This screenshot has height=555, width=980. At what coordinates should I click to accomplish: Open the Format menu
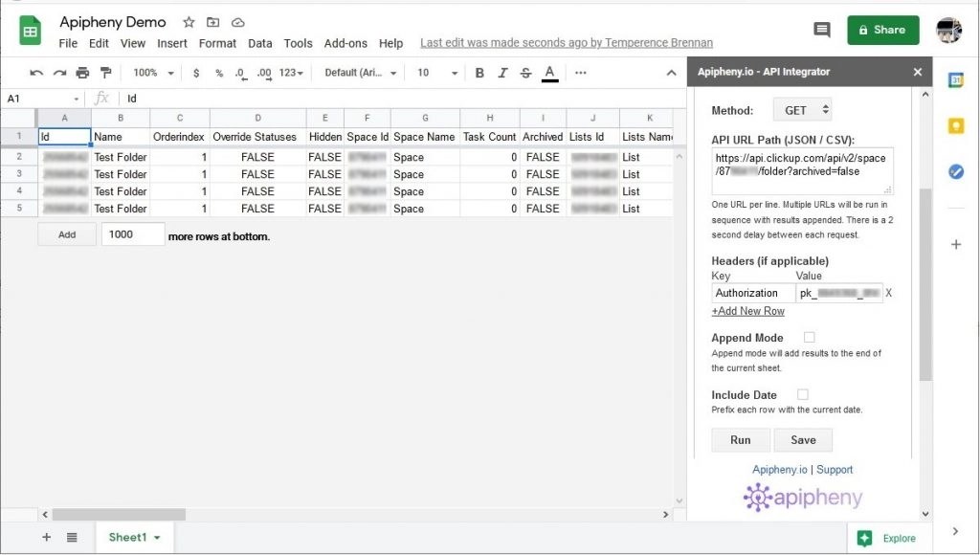pos(217,43)
